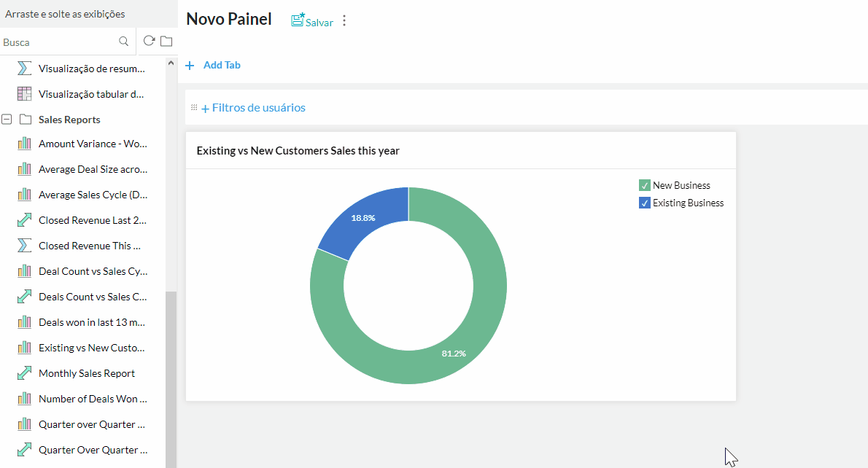
Task: Click the Sales Reports folder name
Action: coord(69,120)
